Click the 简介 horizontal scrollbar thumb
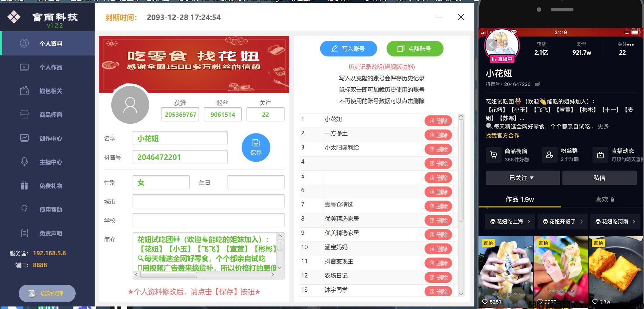The width and height of the screenshot is (644, 309). click(x=169, y=275)
